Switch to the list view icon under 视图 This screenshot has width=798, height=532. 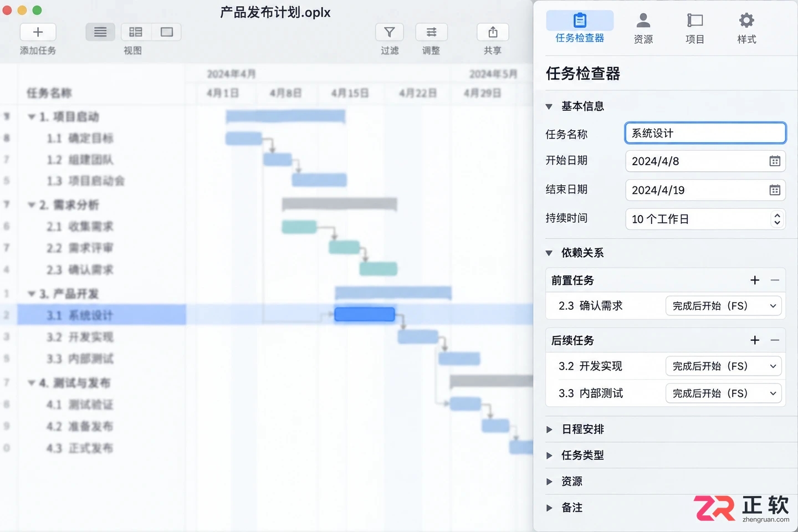[x=100, y=32]
